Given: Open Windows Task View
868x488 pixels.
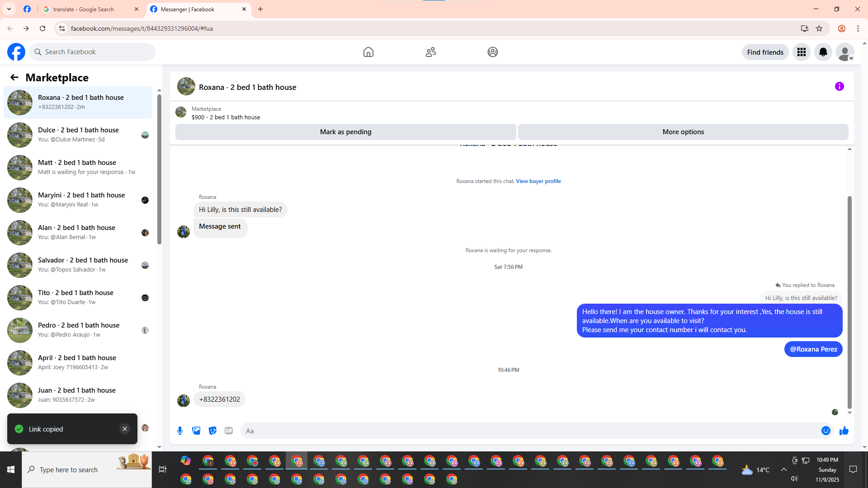Looking at the screenshot, I should pos(163,470).
